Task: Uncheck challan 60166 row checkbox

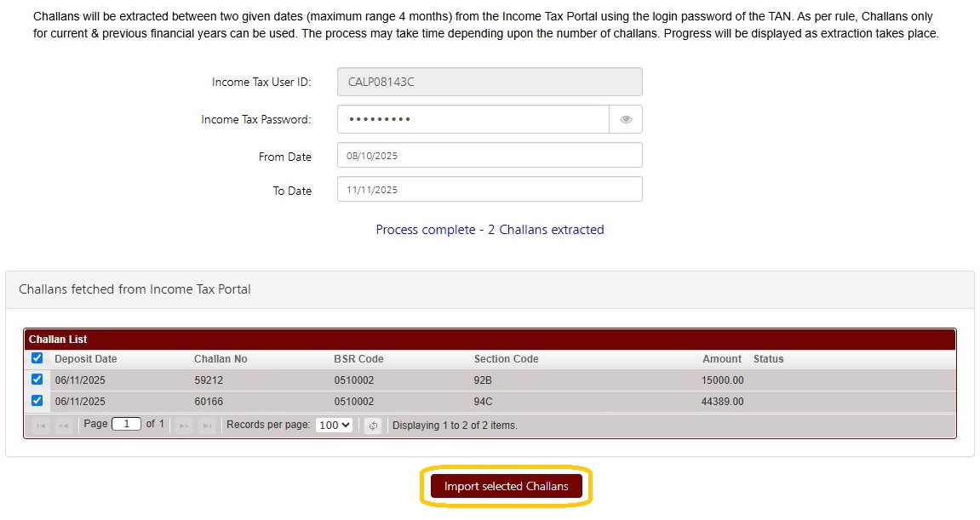Action: coord(37,401)
